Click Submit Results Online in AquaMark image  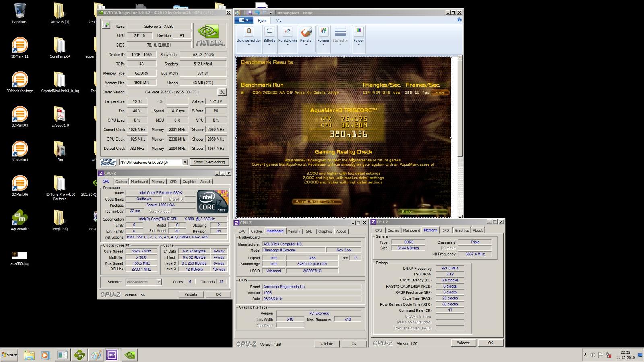pos(316,202)
